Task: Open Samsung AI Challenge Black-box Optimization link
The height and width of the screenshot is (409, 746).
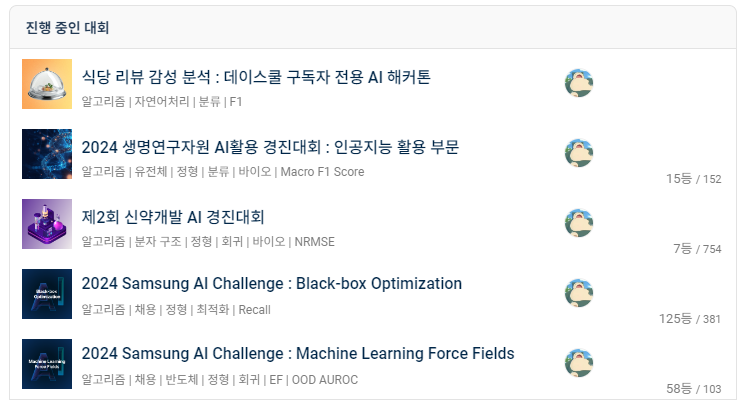Action: [272, 283]
